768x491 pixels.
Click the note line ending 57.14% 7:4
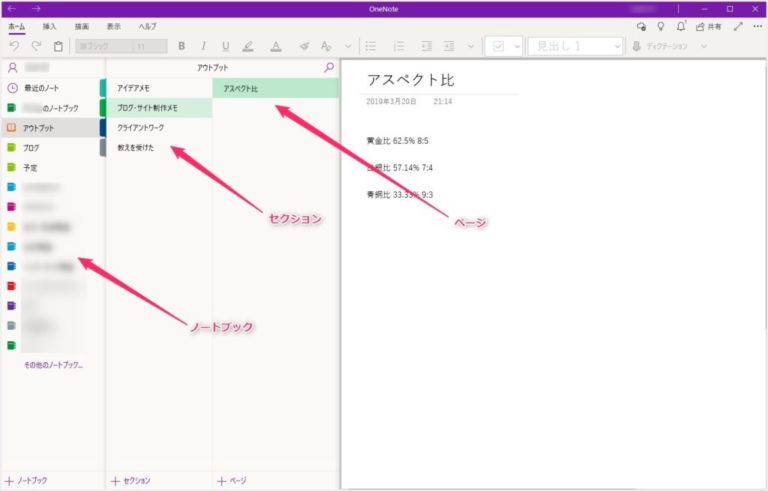[400, 168]
